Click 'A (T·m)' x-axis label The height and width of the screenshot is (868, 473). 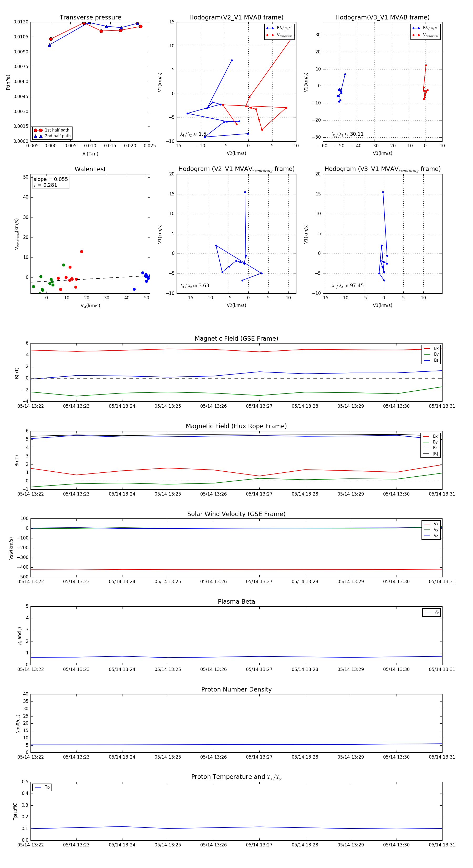tap(90, 154)
